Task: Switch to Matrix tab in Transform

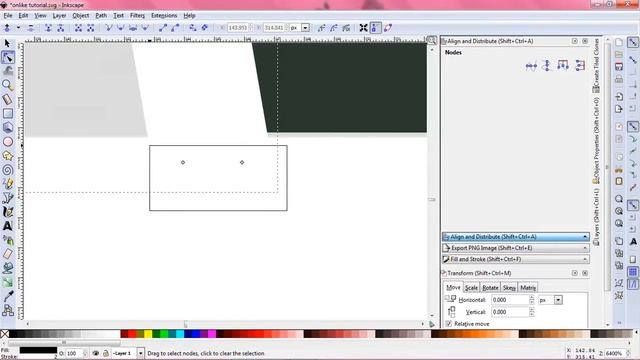Action: 528,288
